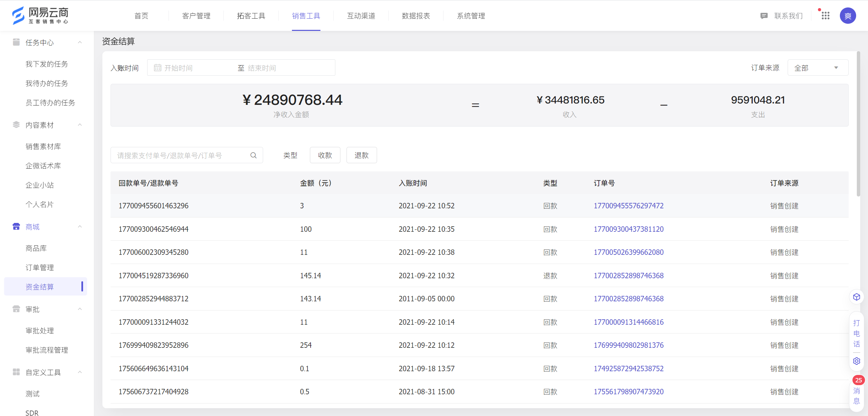This screenshot has width=868, height=416.
Task: Open 拓客工具 tab
Action: [251, 16]
